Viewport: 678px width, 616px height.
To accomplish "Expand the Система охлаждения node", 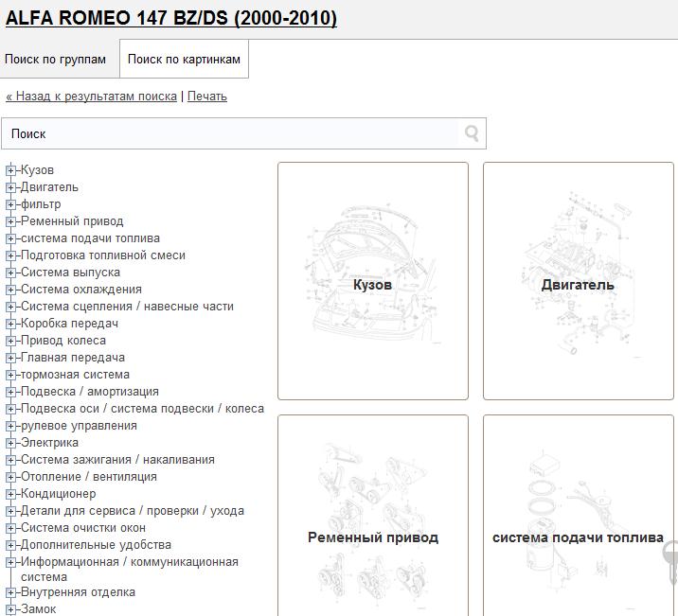I will (x=11, y=290).
